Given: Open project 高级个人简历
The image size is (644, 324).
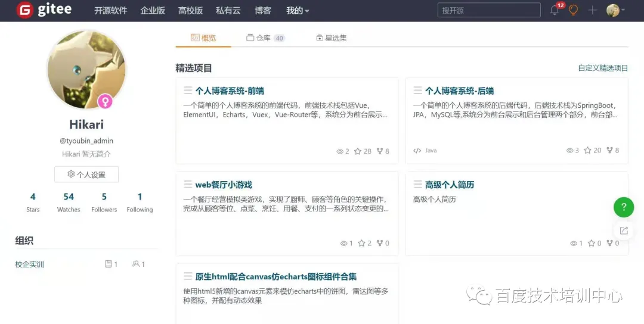Looking at the screenshot, I should coord(450,185).
